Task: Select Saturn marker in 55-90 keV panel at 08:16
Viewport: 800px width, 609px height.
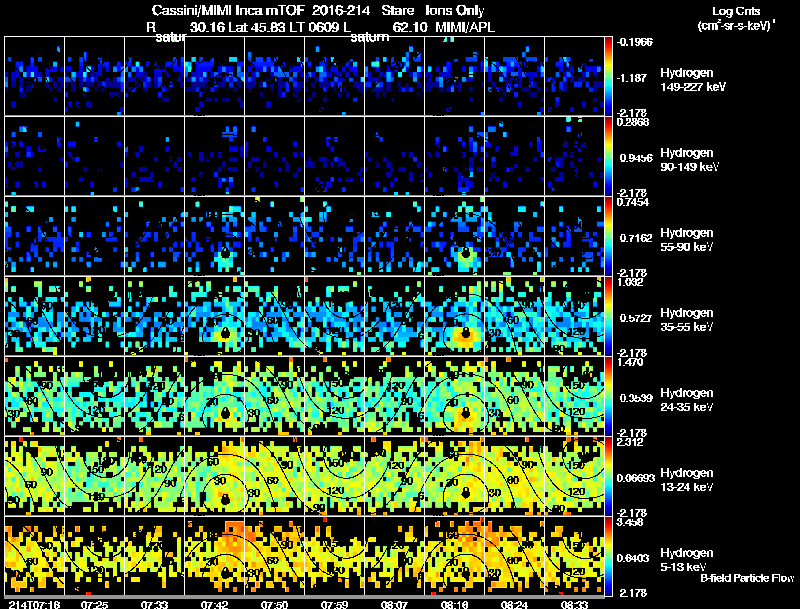Action: tap(465, 252)
